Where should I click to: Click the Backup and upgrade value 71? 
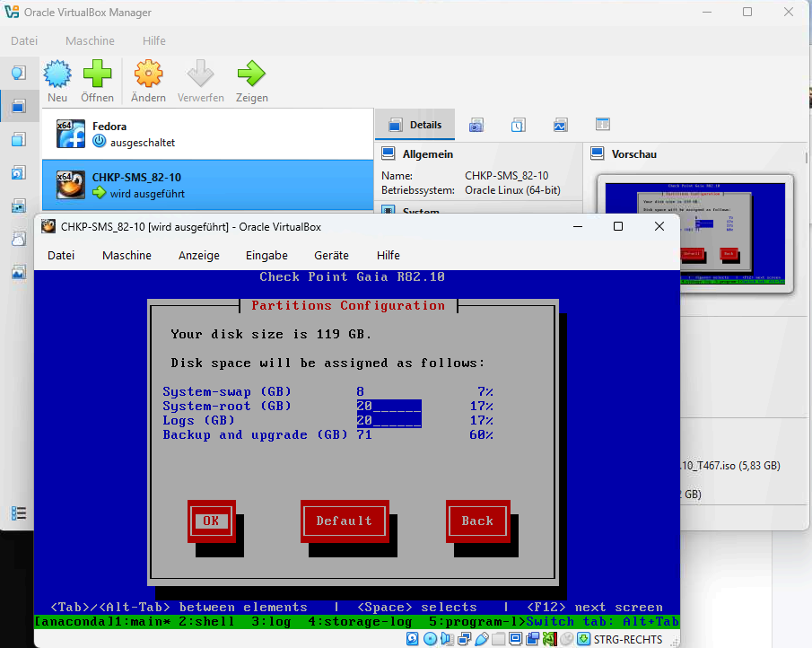364,435
